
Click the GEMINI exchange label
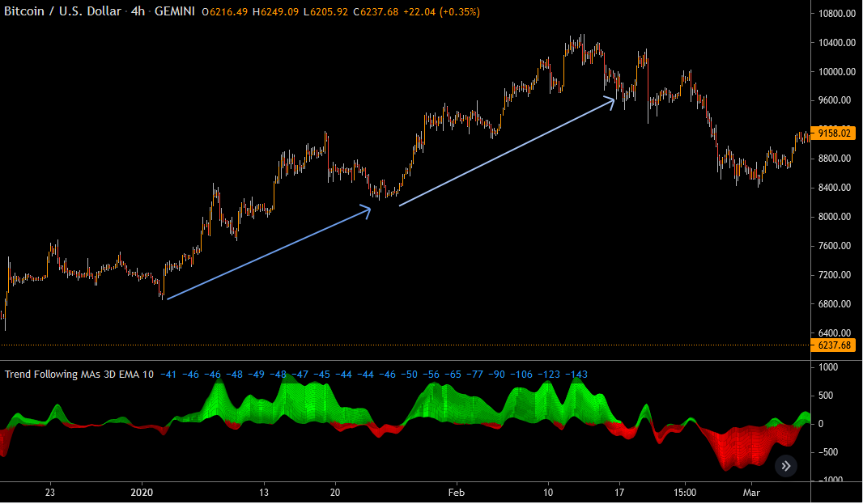175,11
